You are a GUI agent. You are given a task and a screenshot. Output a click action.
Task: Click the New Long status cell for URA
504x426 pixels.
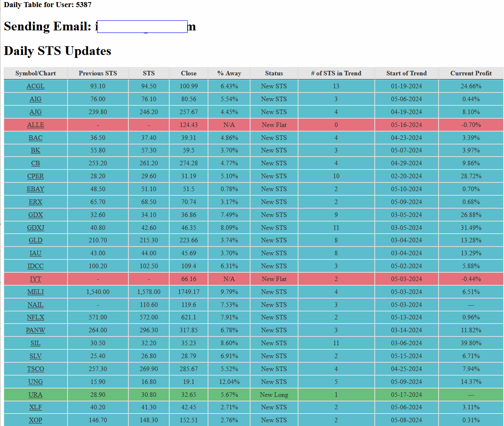click(274, 395)
